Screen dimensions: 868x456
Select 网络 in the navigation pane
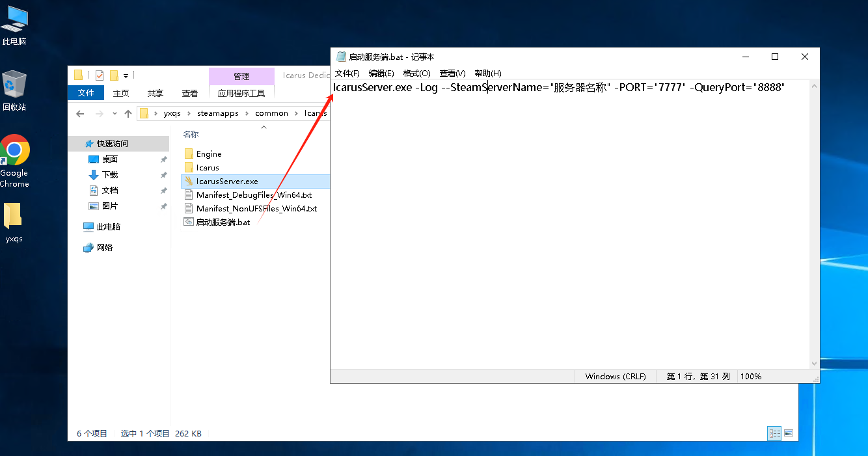(x=105, y=248)
